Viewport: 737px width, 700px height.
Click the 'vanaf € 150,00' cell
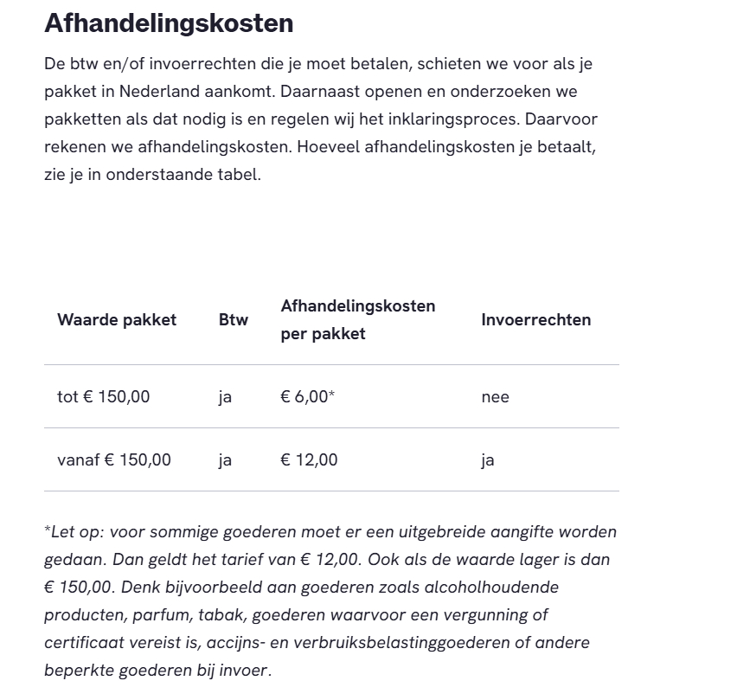coord(114,459)
